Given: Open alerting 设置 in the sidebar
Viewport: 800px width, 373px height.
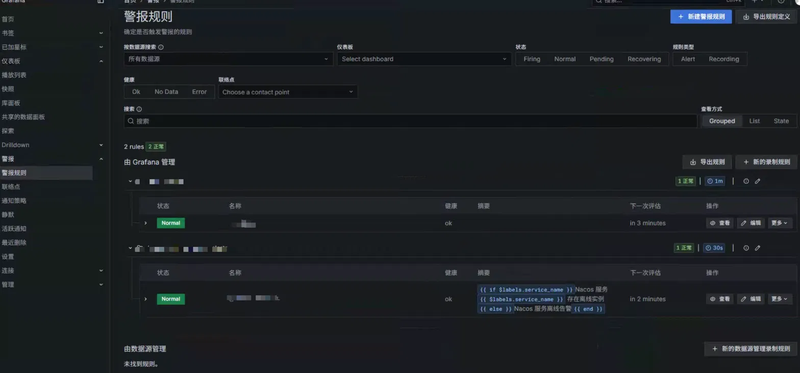Looking at the screenshot, I should [x=8, y=257].
